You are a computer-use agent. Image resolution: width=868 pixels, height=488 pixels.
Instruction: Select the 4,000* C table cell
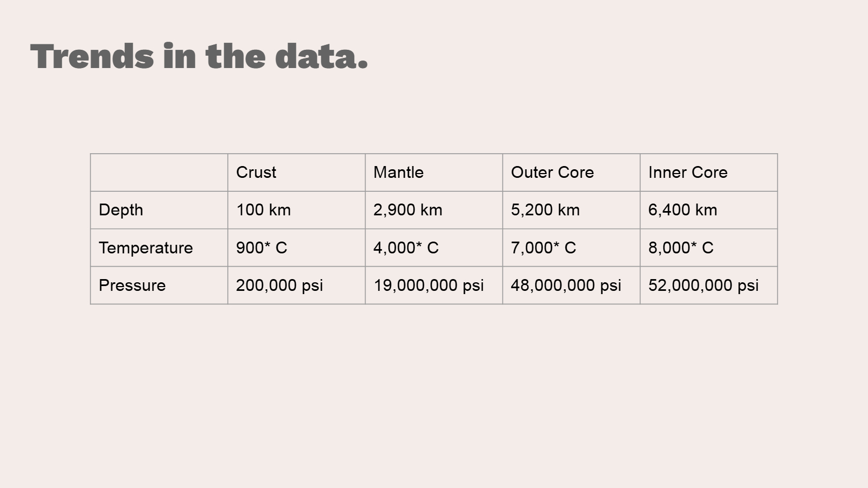[433, 247]
